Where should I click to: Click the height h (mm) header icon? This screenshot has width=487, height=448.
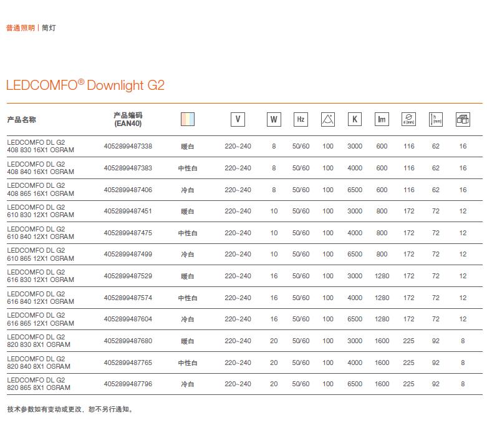click(x=436, y=119)
